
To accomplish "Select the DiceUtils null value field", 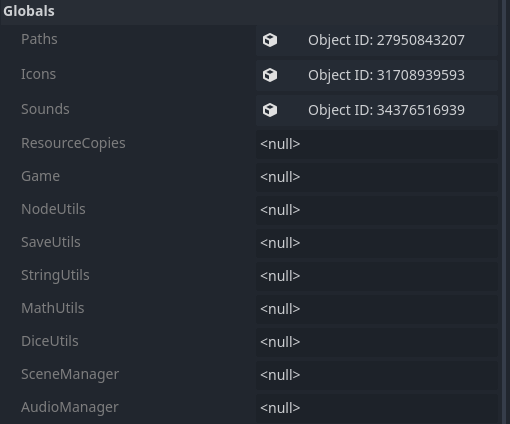I will tap(377, 342).
